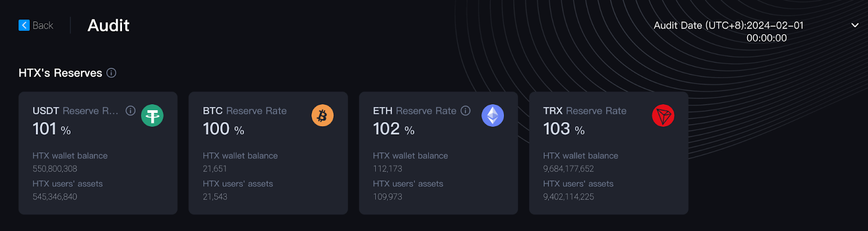Expand the Audit Date dropdown chevron
This screenshot has height=231, width=868.
[x=855, y=25]
